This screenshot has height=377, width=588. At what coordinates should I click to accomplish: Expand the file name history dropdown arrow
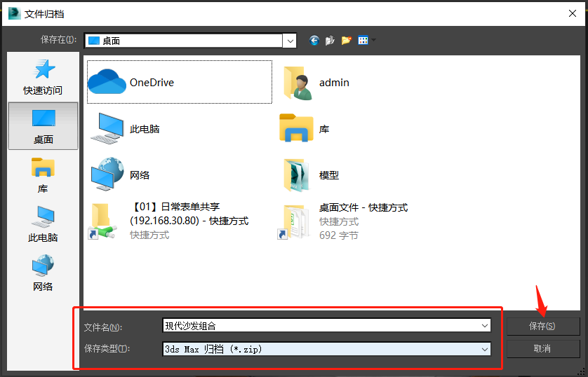tap(484, 326)
